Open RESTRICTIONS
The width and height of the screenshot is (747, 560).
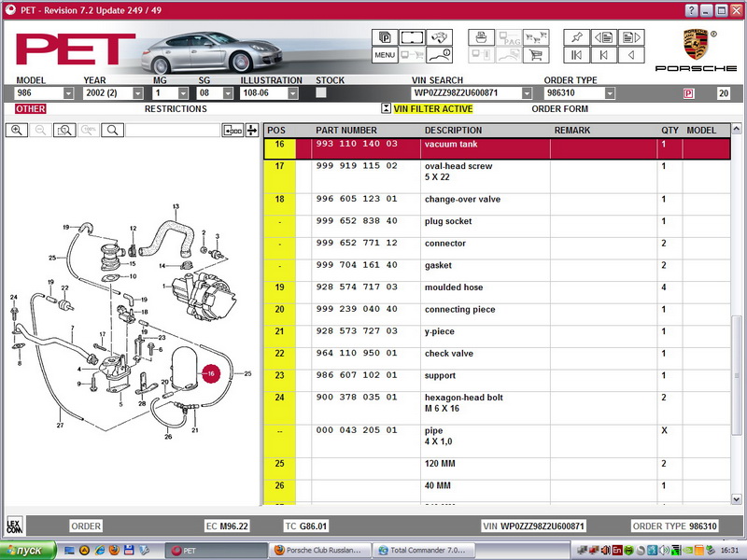click(x=176, y=109)
